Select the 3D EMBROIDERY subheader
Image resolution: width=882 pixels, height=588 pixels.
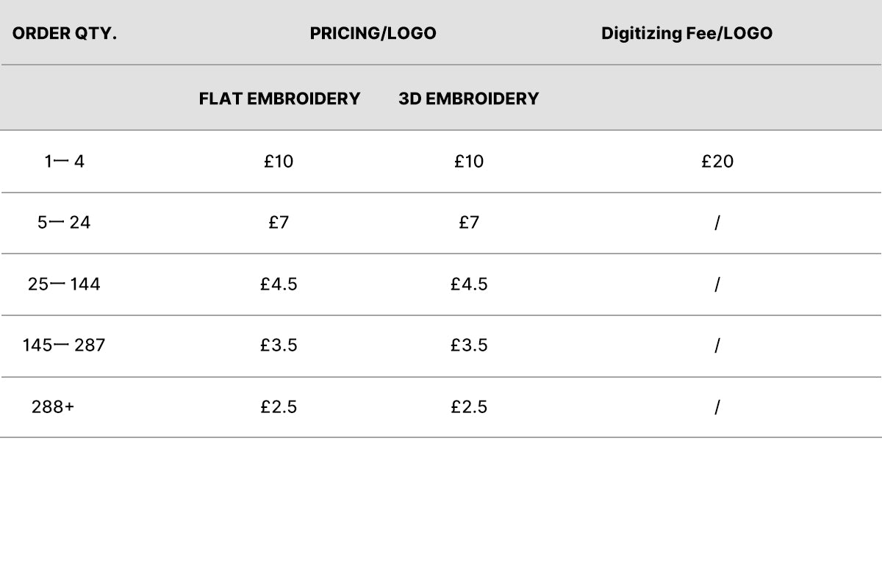(x=469, y=98)
